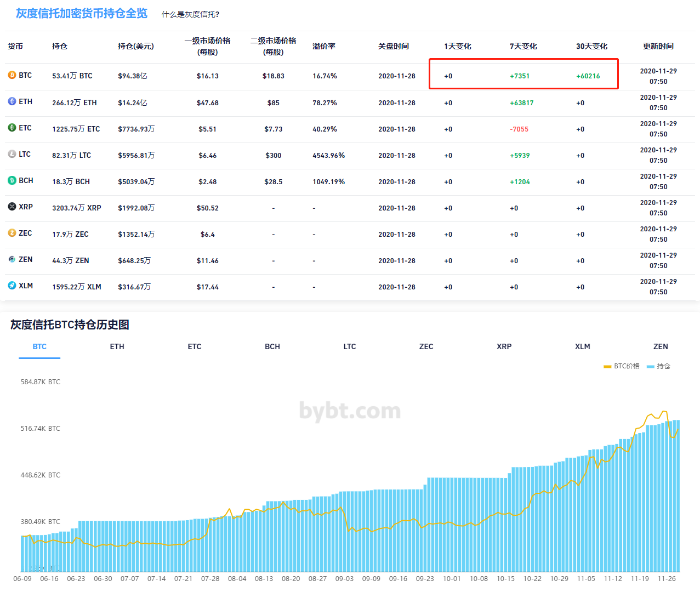Click the XLM coin icon
700x592 pixels.
[12, 286]
